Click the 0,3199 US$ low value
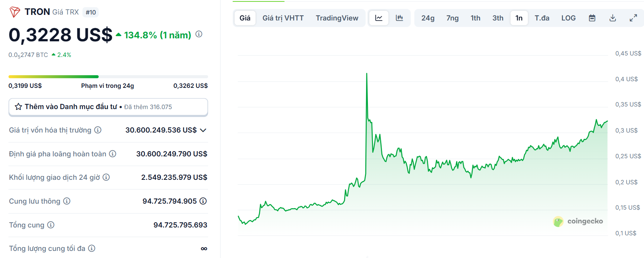The width and height of the screenshot is (644, 258). [25, 86]
